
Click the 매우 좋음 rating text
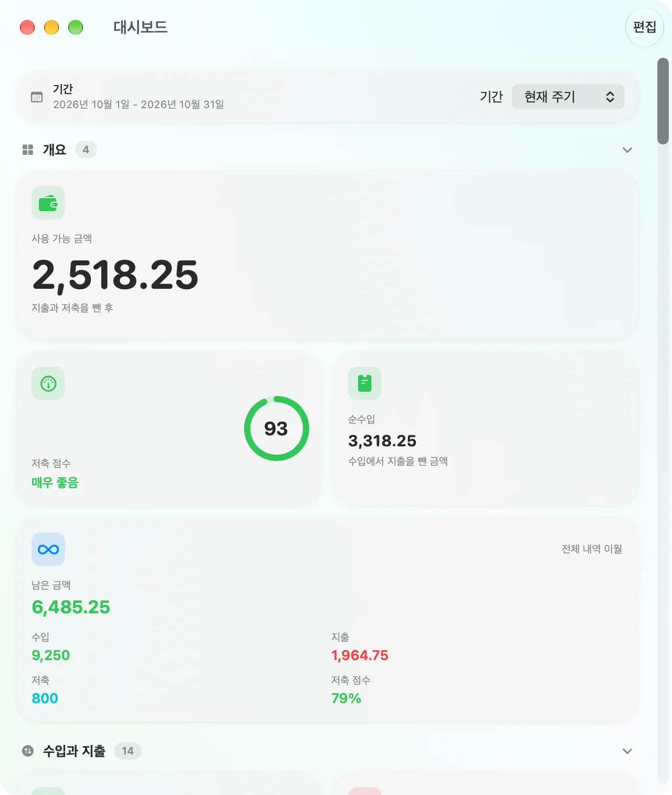[55, 483]
